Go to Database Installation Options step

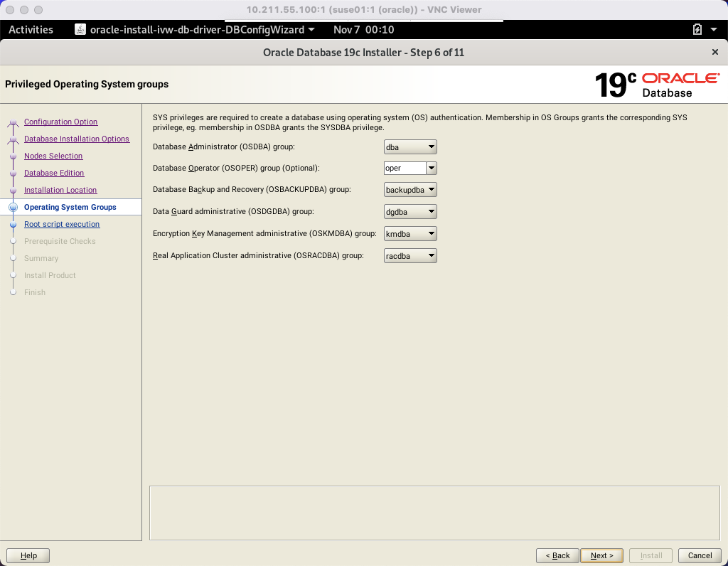pos(77,139)
